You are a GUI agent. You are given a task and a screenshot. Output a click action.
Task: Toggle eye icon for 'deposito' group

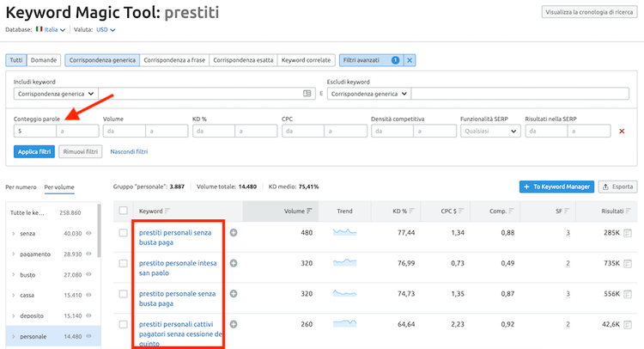(88, 315)
